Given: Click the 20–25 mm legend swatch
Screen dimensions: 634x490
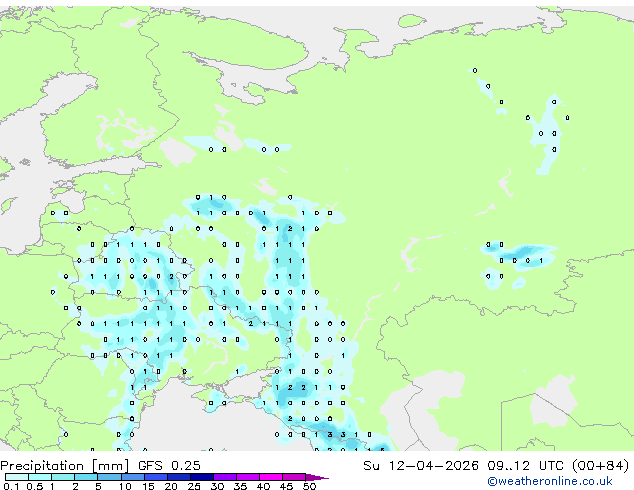Looking at the screenshot, I should [179, 477].
